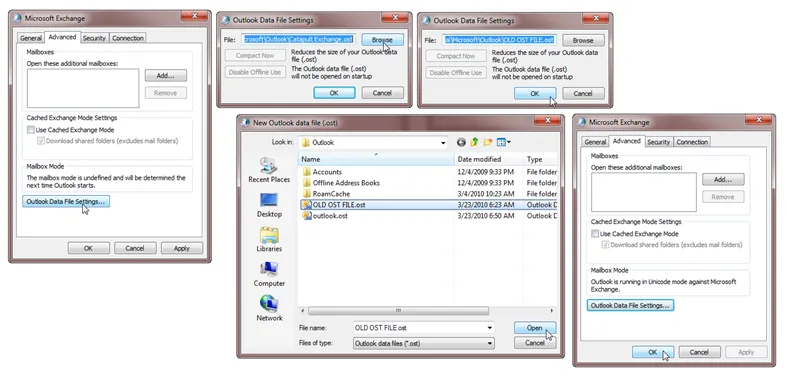Select Computer in file dialog sidebar
This screenshot has height=377, width=787.
269,274
